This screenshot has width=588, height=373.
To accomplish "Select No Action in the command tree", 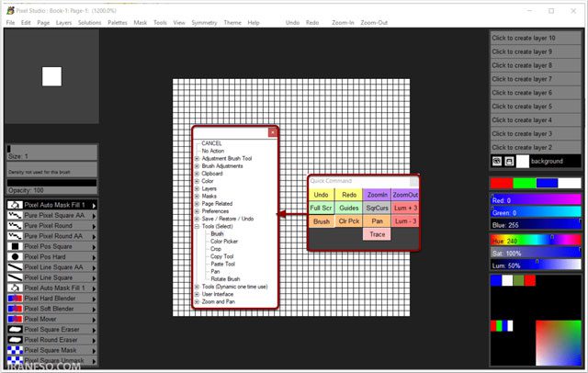I will (213, 151).
